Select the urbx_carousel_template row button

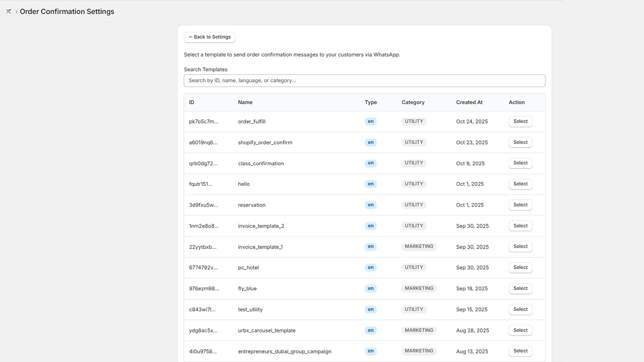520,330
